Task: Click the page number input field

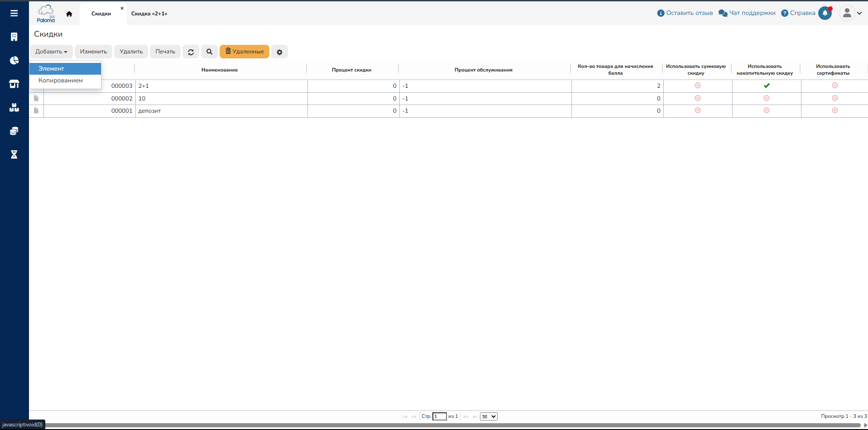Action: tap(439, 416)
